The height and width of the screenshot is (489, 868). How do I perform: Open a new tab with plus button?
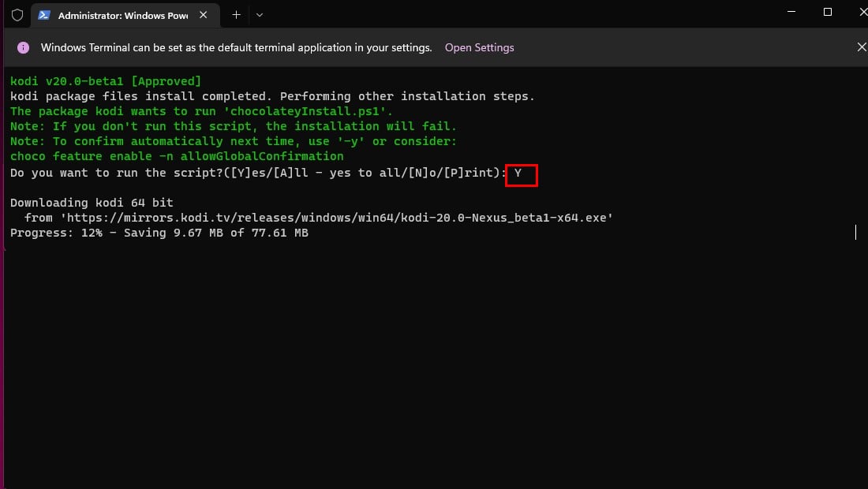pyautogui.click(x=236, y=14)
